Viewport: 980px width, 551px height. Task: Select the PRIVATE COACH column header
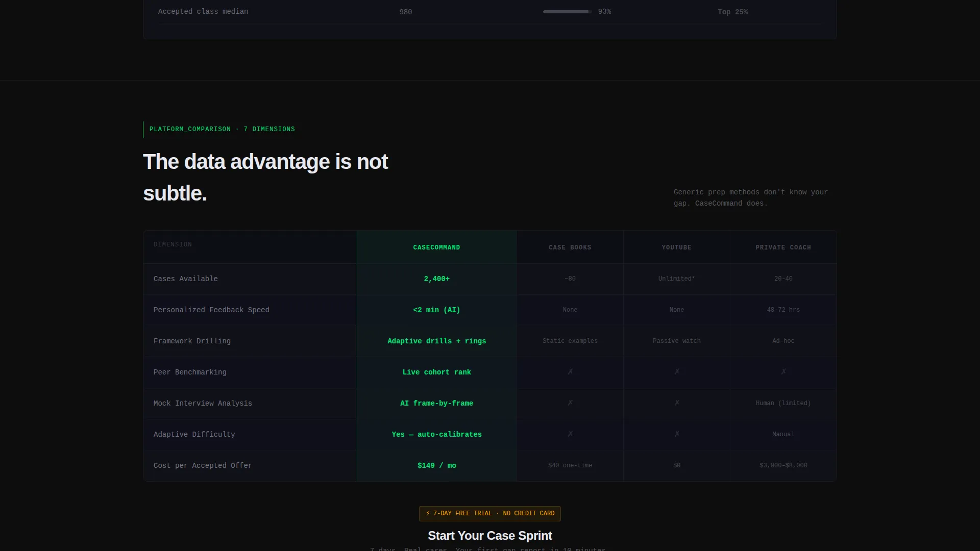tap(783, 247)
